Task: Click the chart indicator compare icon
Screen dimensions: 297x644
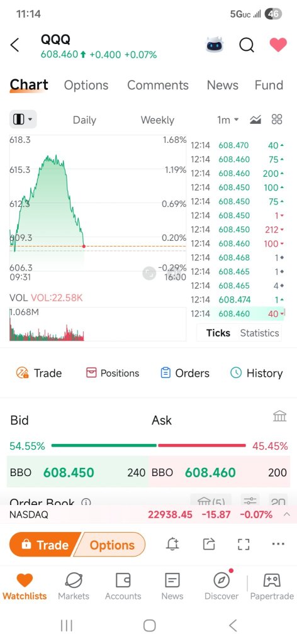Action: click(255, 119)
